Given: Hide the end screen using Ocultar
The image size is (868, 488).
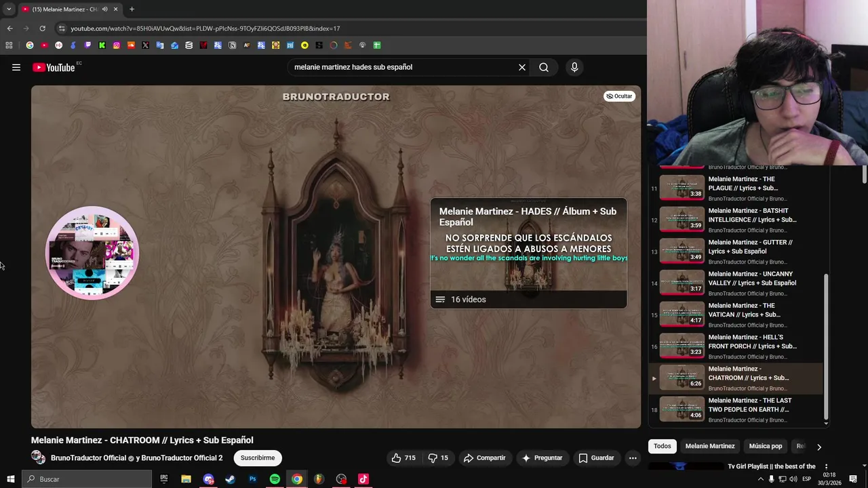Looking at the screenshot, I should (619, 96).
